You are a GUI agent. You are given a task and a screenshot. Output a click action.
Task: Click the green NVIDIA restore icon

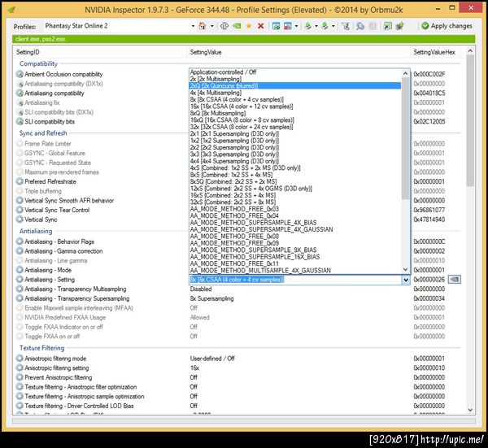pos(237,26)
